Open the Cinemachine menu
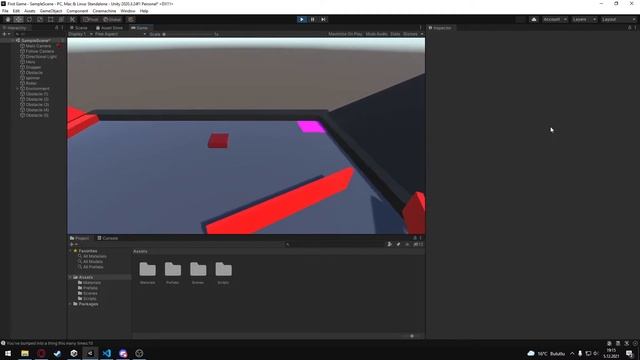The width and height of the screenshot is (640, 360). pyautogui.click(x=104, y=11)
